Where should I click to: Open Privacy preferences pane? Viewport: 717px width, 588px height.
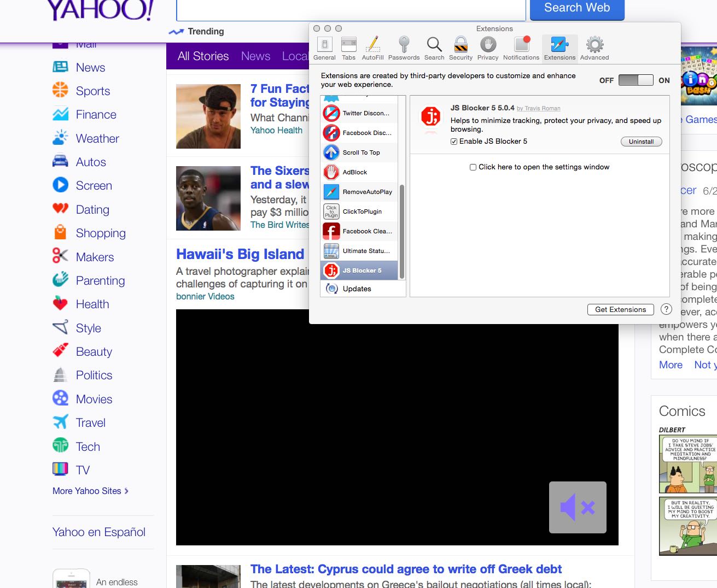coord(488,48)
